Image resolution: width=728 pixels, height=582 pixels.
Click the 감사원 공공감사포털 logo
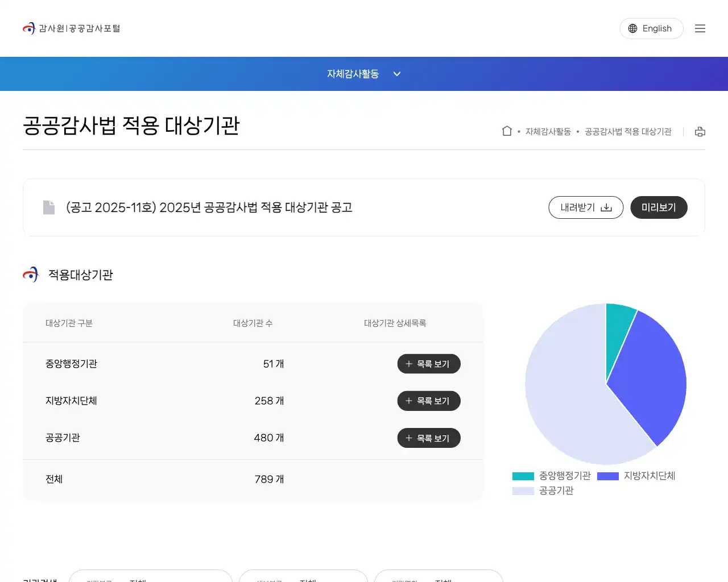(72, 28)
